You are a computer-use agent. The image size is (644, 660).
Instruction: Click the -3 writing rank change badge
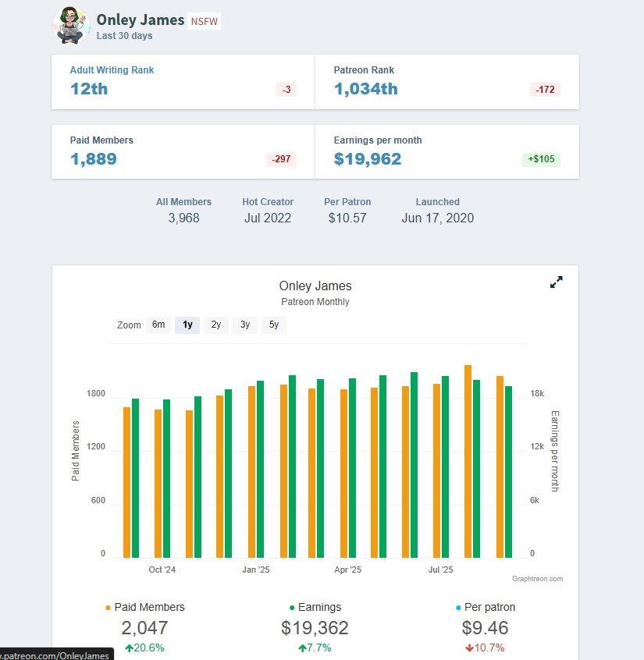pyautogui.click(x=286, y=90)
